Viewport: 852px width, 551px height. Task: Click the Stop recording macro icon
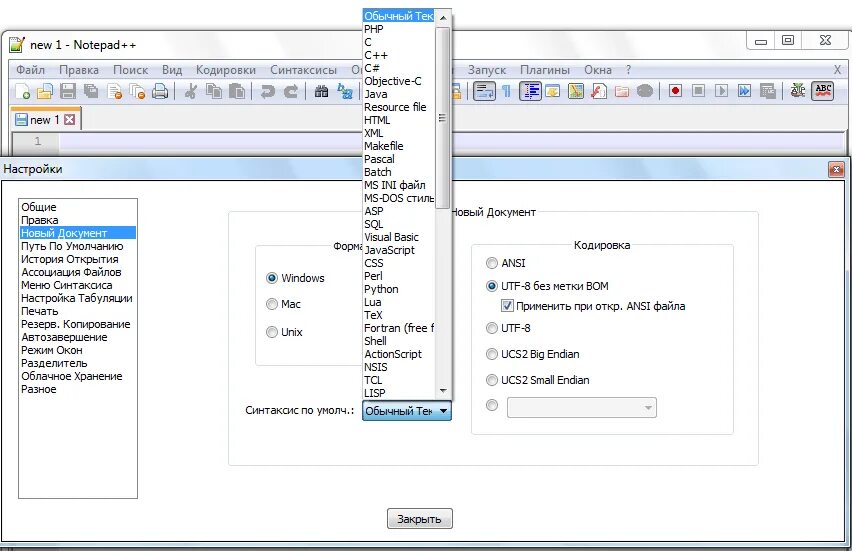point(698,91)
